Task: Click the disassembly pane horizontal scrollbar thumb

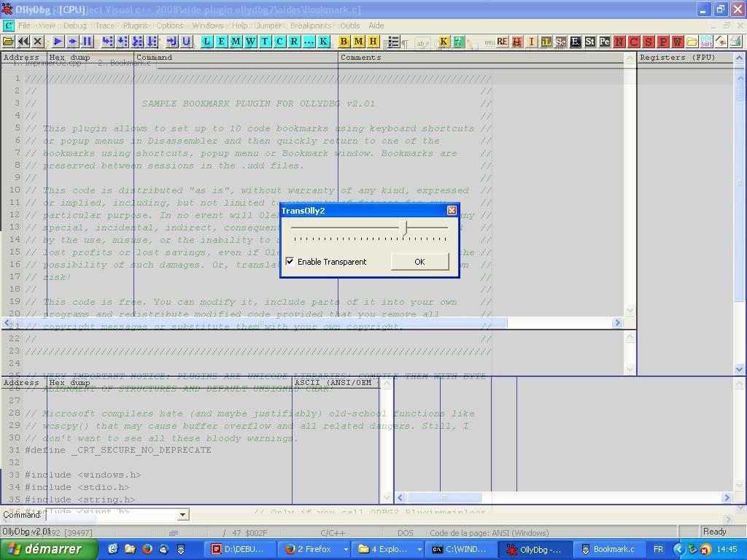Action: coord(261,323)
